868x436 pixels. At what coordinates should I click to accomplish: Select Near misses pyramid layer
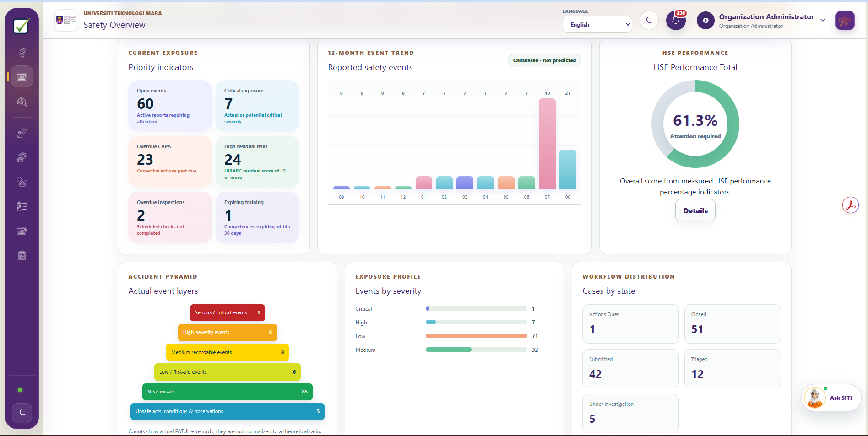(228, 392)
